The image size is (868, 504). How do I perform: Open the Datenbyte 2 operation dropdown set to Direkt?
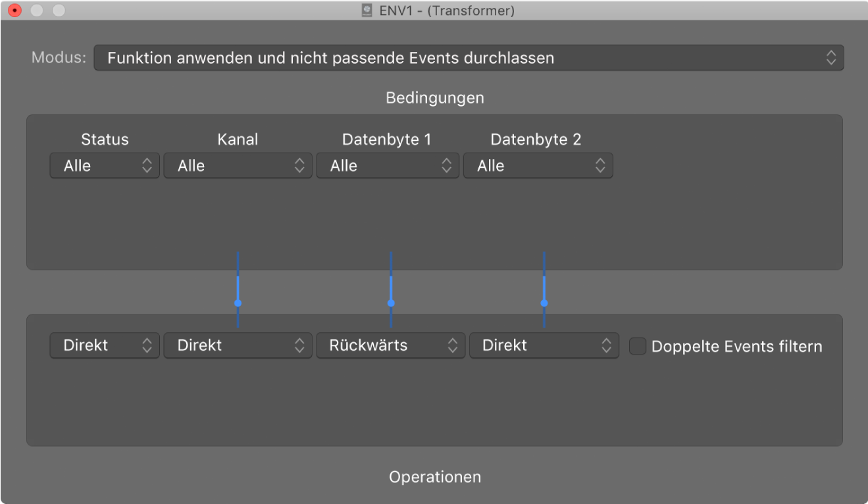click(544, 345)
